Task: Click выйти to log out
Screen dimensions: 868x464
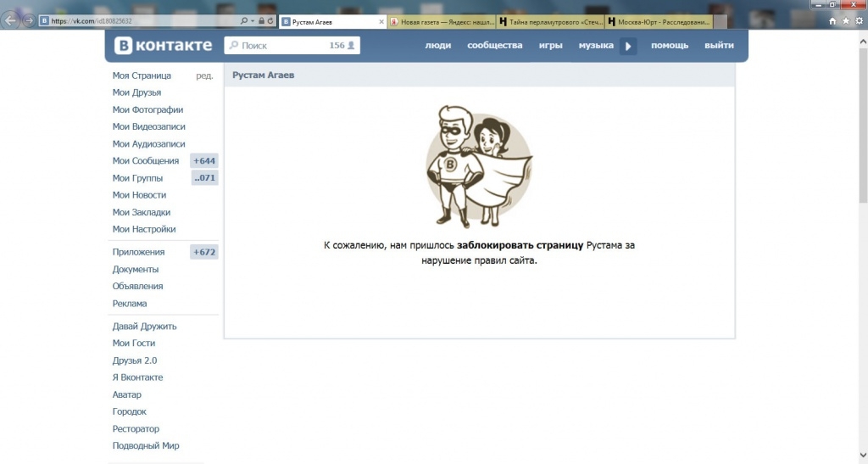Action: tap(719, 46)
